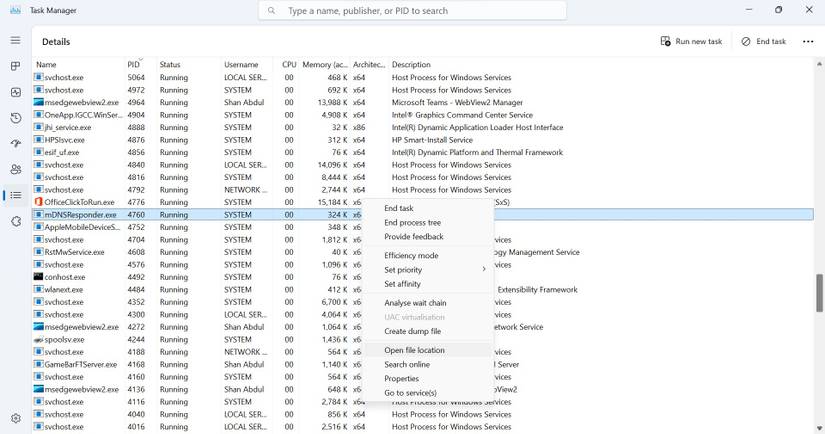Click the Task Manager app icon

click(15, 10)
